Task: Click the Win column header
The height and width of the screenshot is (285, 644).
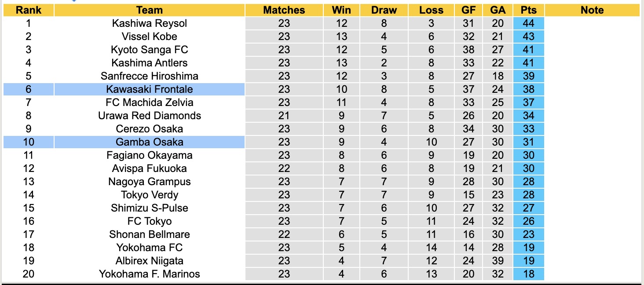Action: click(x=341, y=10)
